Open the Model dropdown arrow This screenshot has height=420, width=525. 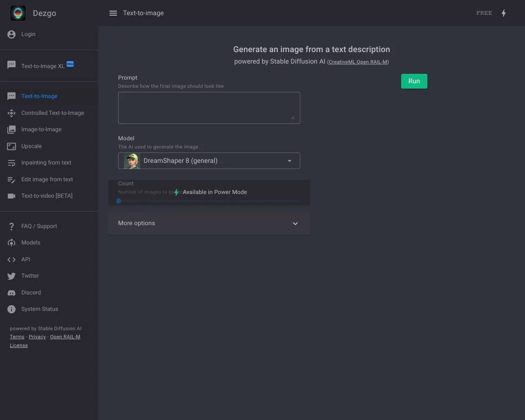point(290,161)
